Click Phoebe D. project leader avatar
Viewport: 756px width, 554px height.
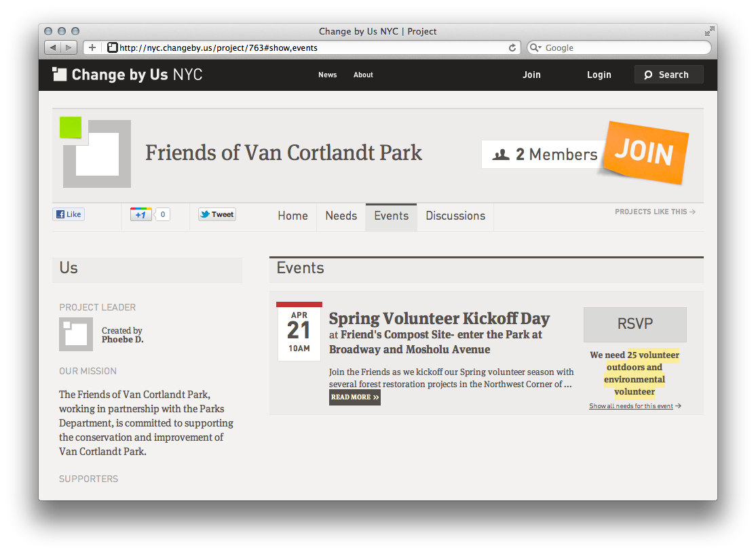[x=76, y=334]
